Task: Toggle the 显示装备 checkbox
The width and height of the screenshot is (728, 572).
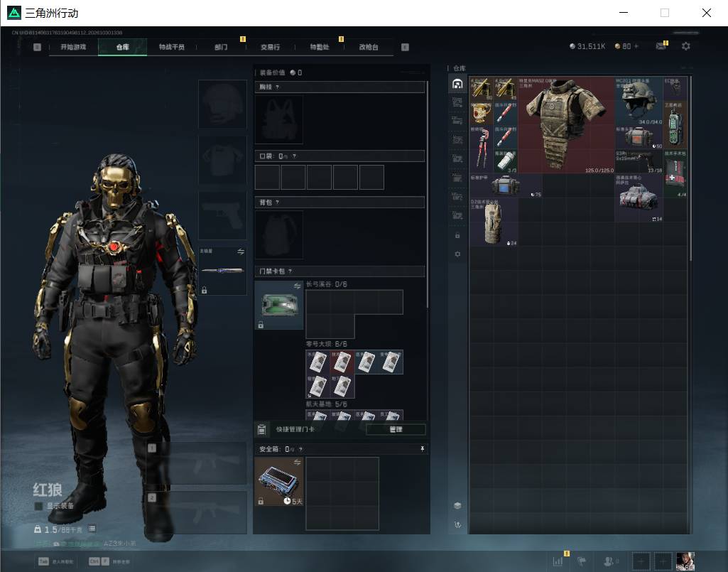Action: [38, 505]
